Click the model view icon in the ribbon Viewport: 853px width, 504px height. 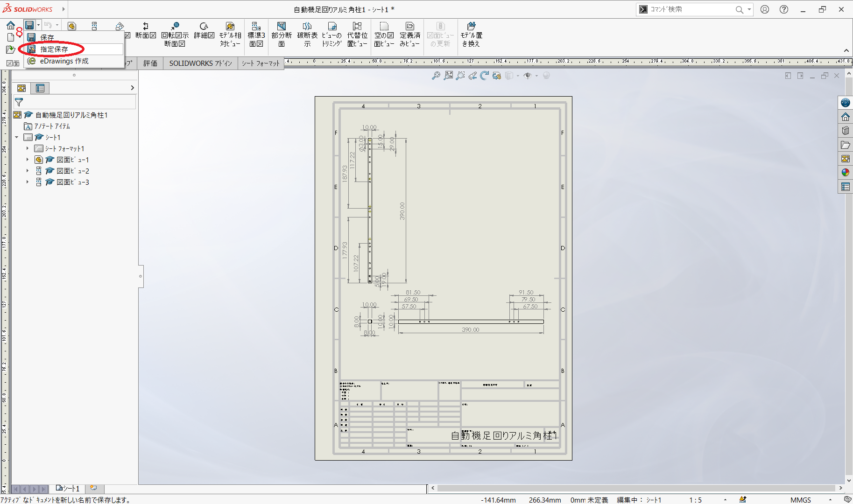(71, 26)
